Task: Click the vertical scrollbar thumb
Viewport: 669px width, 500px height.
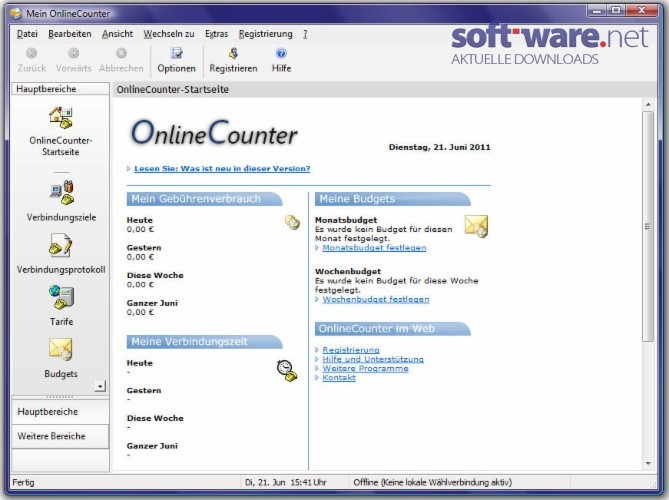Action: 648,226
